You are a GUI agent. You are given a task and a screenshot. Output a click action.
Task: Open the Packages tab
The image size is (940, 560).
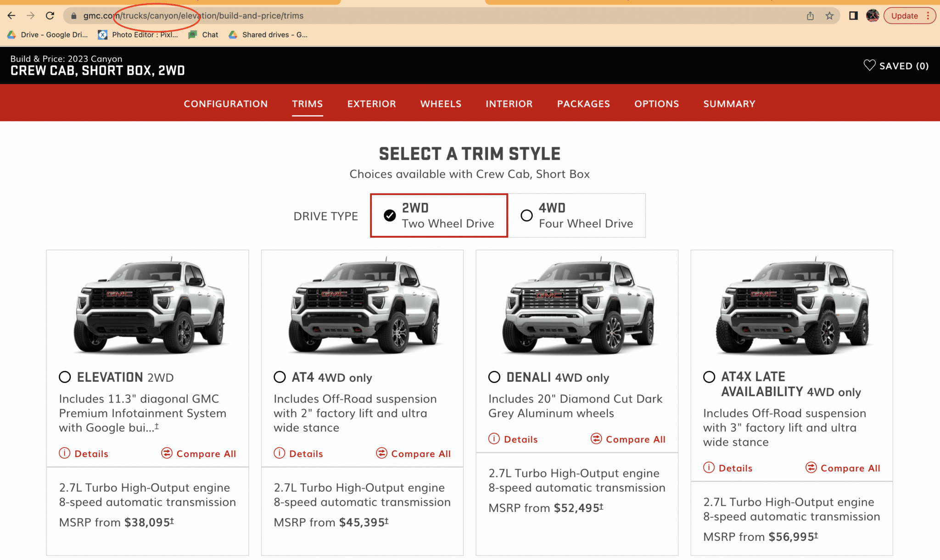(584, 104)
